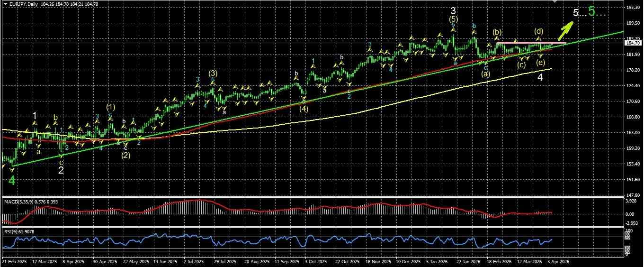Click the 21 Feb 2025 date label

point(13,261)
